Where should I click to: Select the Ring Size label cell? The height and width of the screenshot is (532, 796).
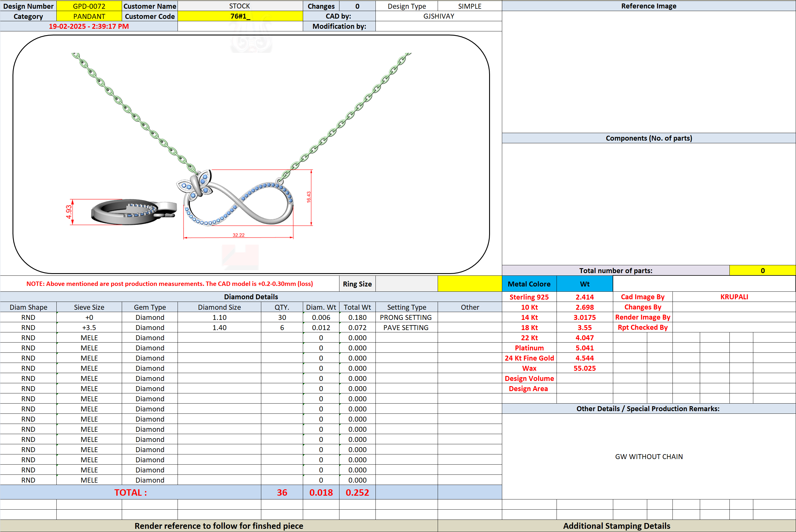[357, 284]
